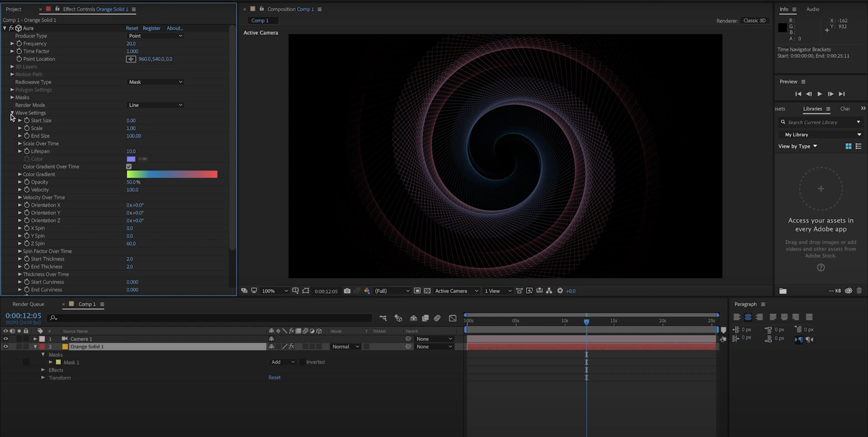
Task: Open the Active Camera view dropdown
Action: [457, 291]
